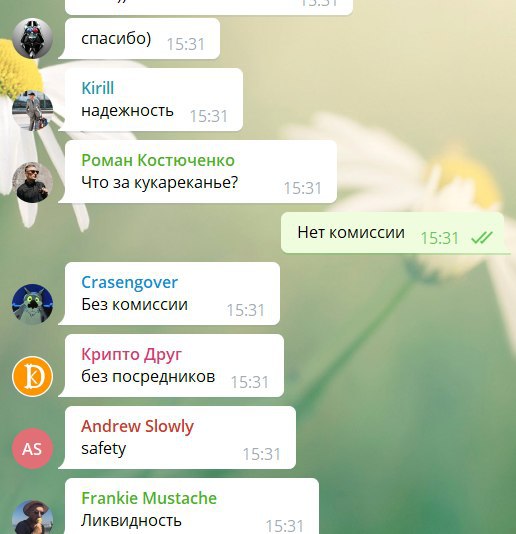Click Frankie Mustache's avatar photo
Screen dimensions: 516x534
coord(32,518)
